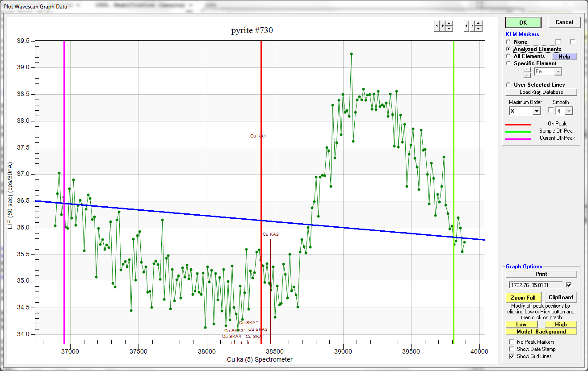Toggle the Show Date Stamp option
The height and width of the screenshot is (371, 588).
[x=512, y=349]
